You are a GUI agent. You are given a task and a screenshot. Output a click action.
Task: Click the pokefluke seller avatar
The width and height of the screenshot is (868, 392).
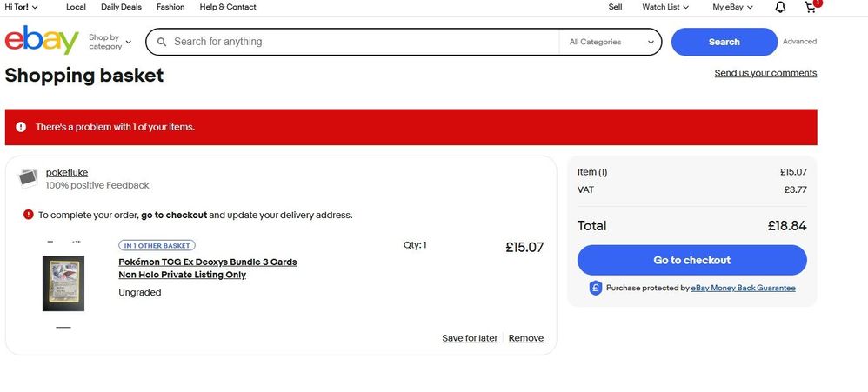[x=29, y=178]
